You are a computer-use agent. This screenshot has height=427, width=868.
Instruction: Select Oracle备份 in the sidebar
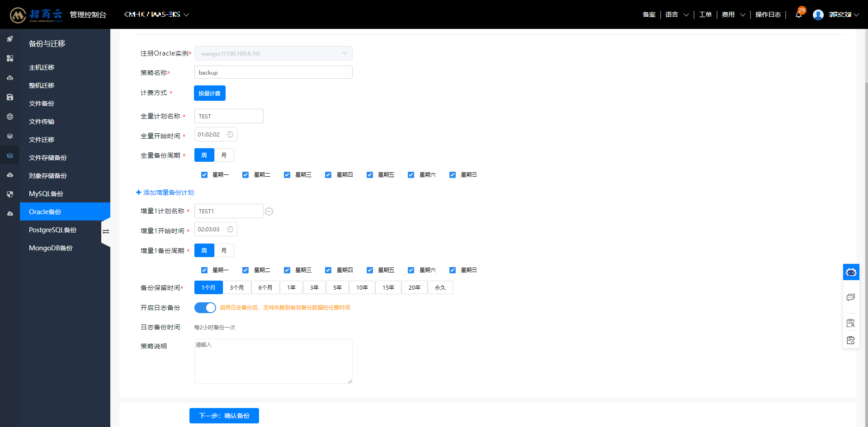(x=65, y=211)
